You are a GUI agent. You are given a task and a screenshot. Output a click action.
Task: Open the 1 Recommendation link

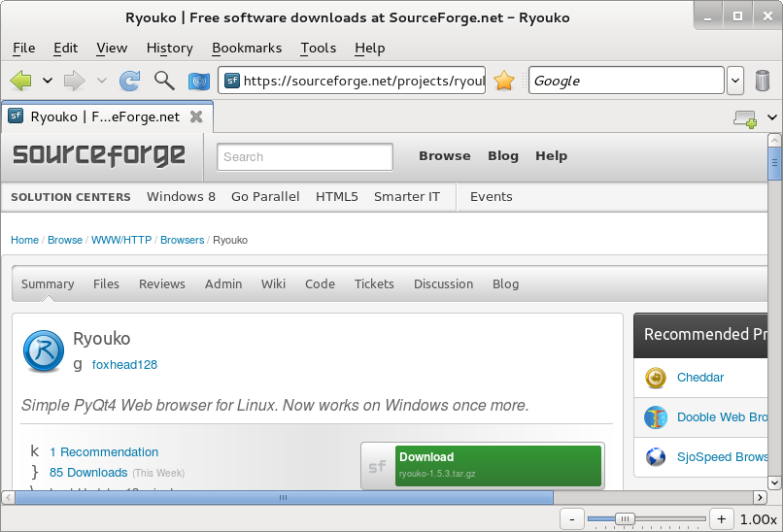coord(104,452)
